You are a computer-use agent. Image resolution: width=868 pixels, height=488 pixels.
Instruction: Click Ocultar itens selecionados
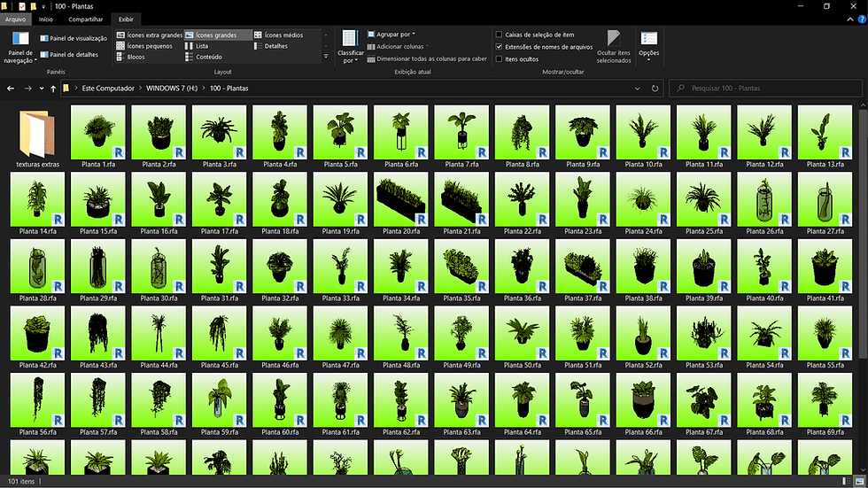coord(613,47)
